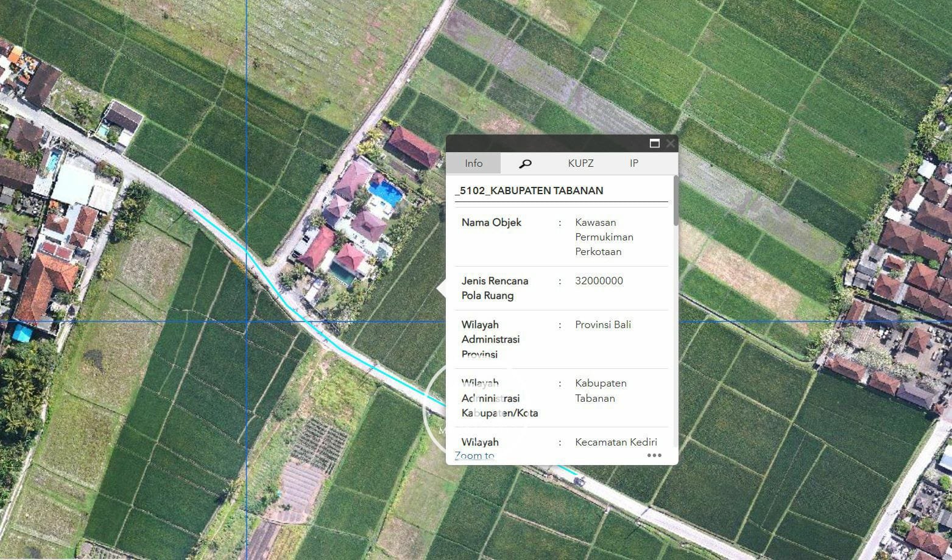Close the feature info popup

point(671,144)
